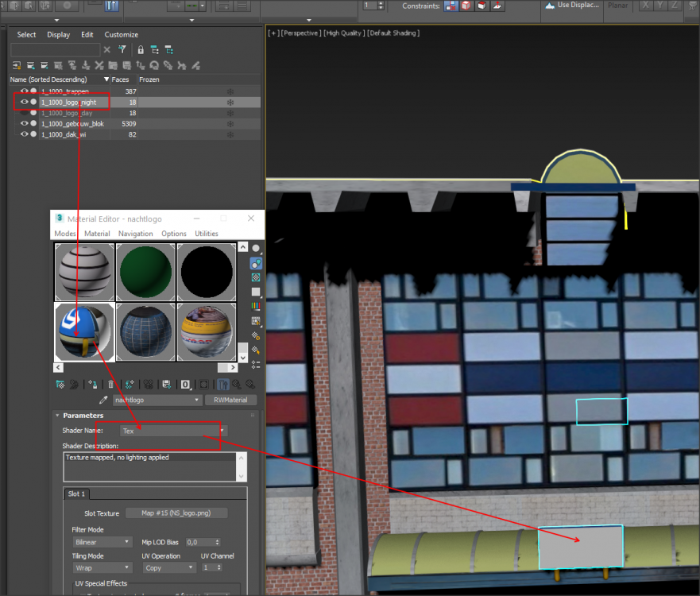Select the green material sample sphere

[x=145, y=271]
